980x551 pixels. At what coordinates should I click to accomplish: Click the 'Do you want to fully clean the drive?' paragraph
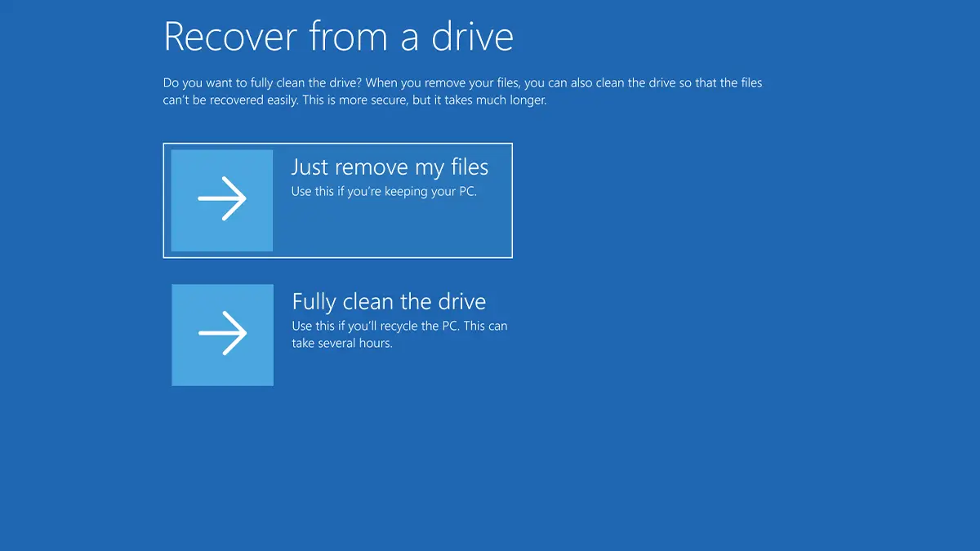[463, 91]
